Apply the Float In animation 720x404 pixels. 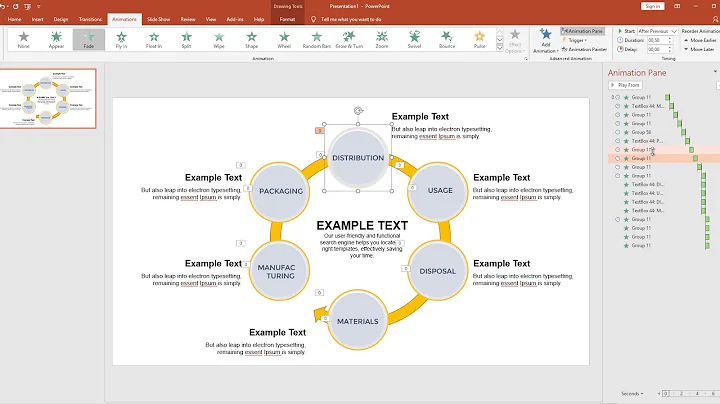[154, 39]
